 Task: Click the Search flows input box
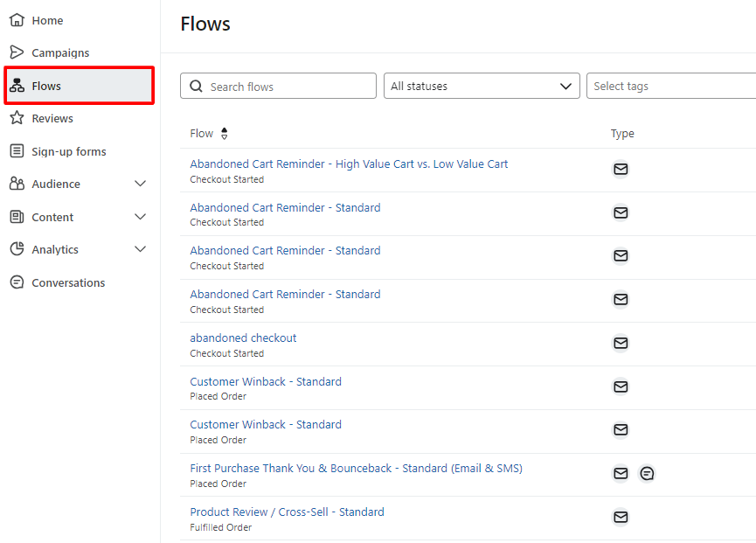tap(278, 86)
